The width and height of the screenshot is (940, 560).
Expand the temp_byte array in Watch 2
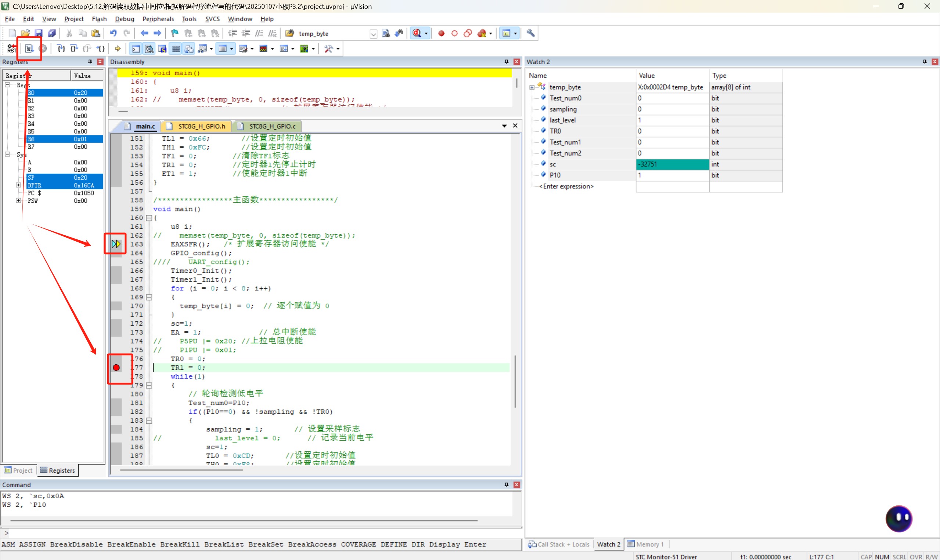(532, 87)
